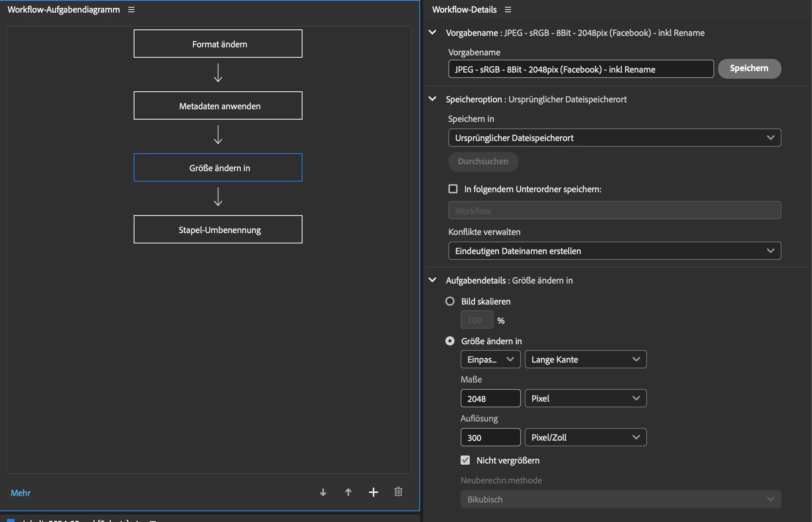Open Workflow-Aufgabendiagramm panel menu icon
The height and width of the screenshot is (522, 812).
[x=131, y=10]
